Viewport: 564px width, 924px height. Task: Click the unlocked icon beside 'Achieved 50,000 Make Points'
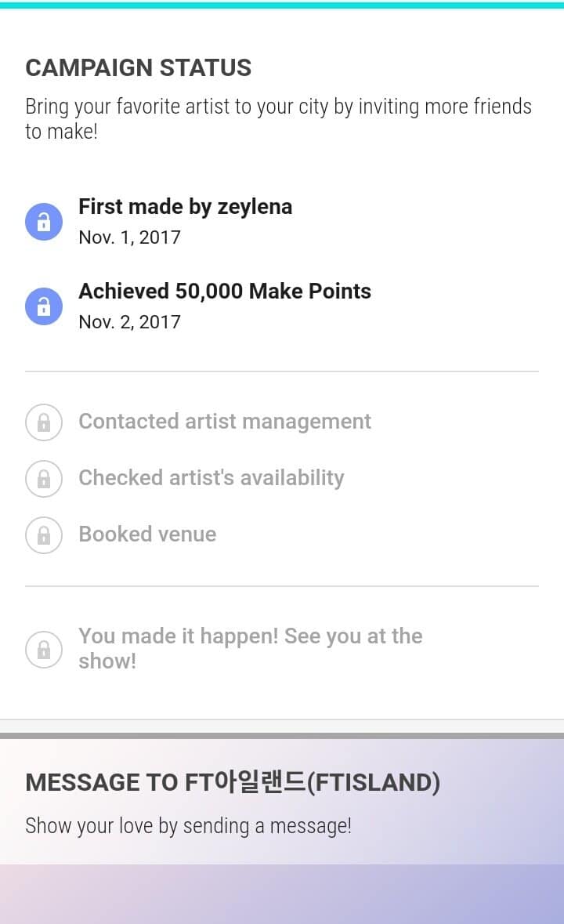point(44,306)
